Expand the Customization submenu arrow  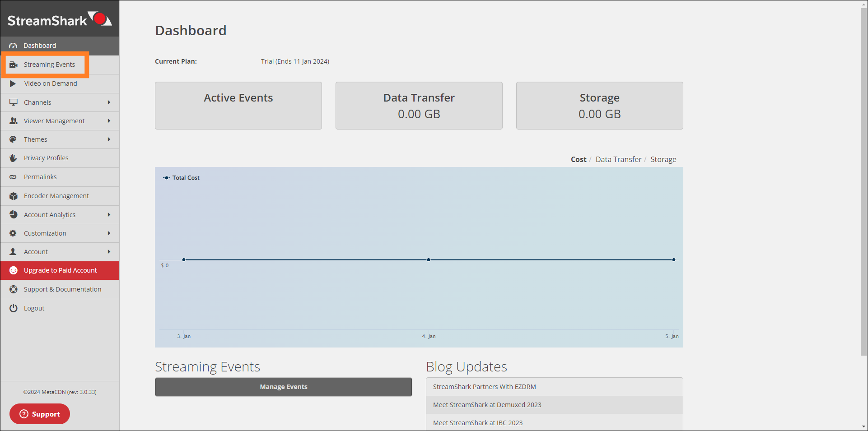click(x=109, y=233)
